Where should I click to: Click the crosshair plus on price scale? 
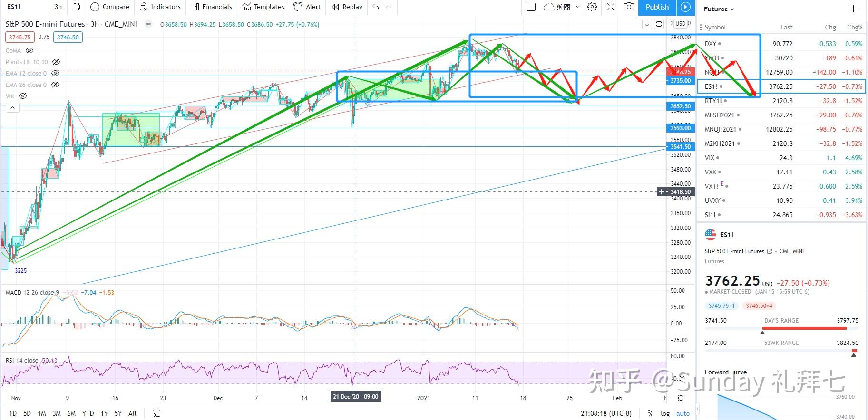pos(661,192)
